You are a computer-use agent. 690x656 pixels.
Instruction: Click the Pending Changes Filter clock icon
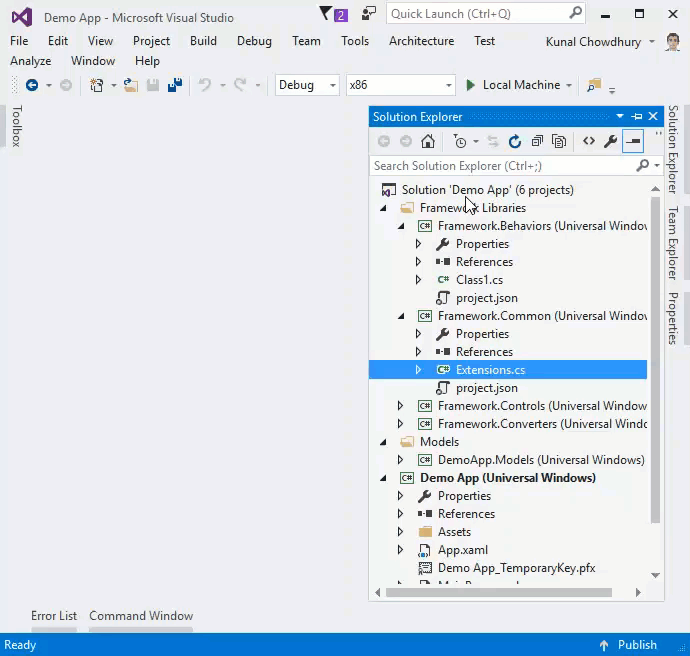click(459, 142)
